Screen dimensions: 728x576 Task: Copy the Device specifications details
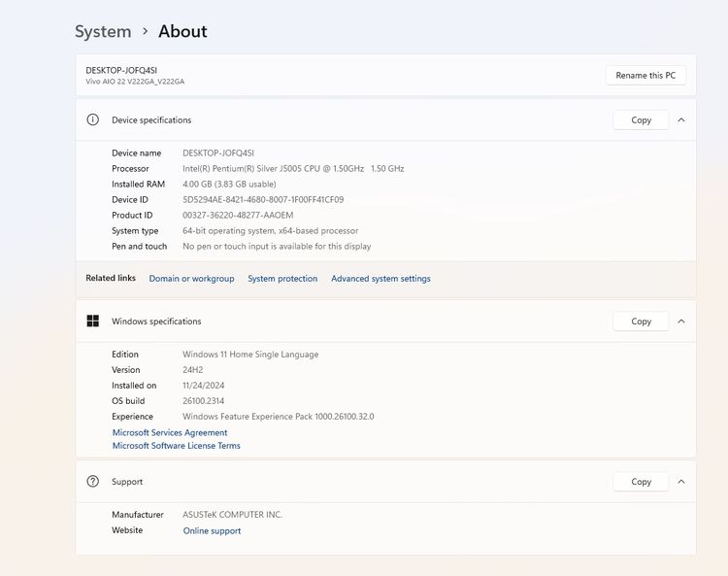[641, 120]
